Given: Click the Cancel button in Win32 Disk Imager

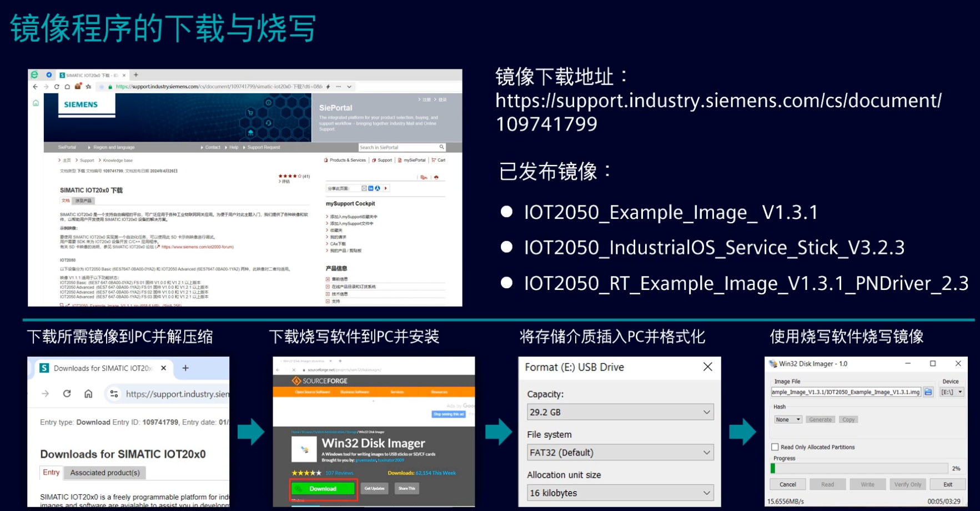Looking at the screenshot, I should [787, 484].
